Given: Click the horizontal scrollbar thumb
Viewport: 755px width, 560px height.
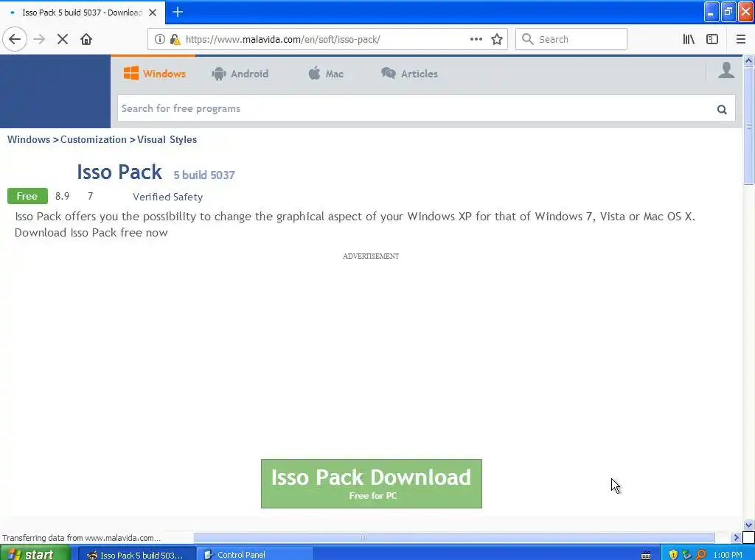Looking at the screenshot, I should click(x=453, y=537).
